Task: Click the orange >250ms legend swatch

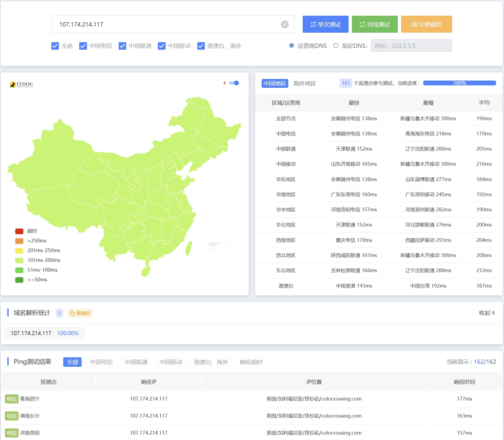Action: click(19, 241)
